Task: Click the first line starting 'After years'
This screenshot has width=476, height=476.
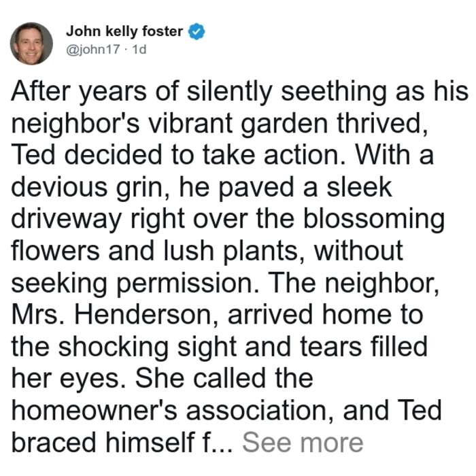Action: pyautogui.click(x=240, y=91)
